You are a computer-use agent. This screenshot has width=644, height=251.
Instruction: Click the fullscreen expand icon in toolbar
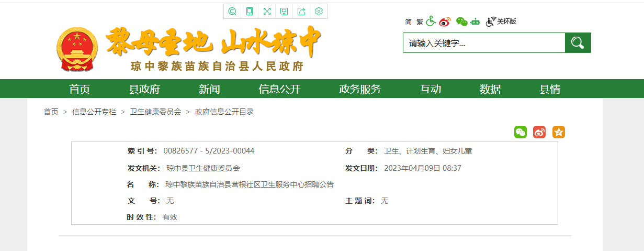pos(267,12)
